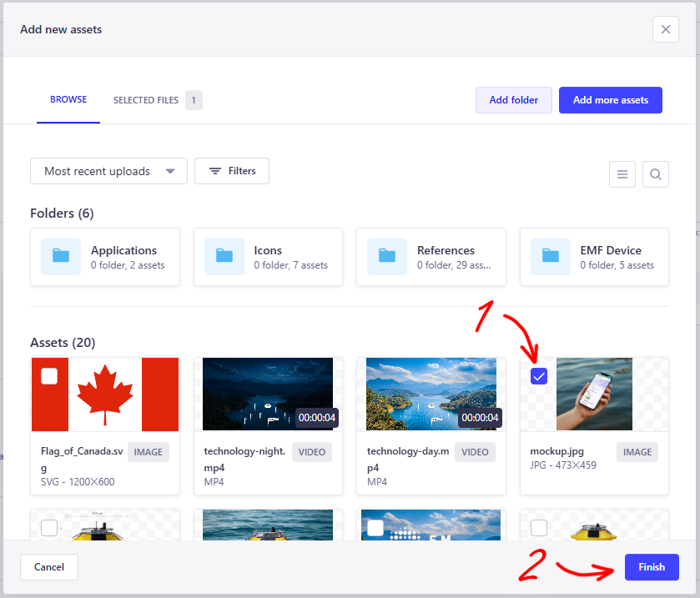Click the Icons folder icon
The width and height of the screenshot is (700, 598).
pyautogui.click(x=224, y=257)
